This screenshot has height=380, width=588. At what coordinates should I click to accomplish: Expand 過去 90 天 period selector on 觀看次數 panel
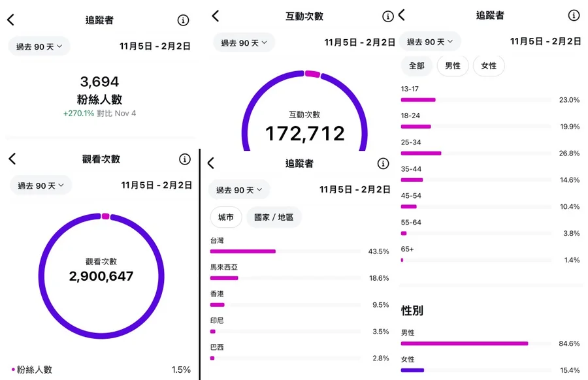point(41,185)
